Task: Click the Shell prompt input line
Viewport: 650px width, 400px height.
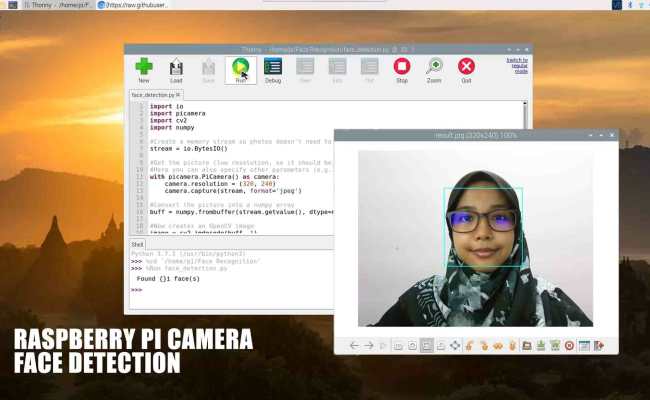Action: (x=232, y=290)
